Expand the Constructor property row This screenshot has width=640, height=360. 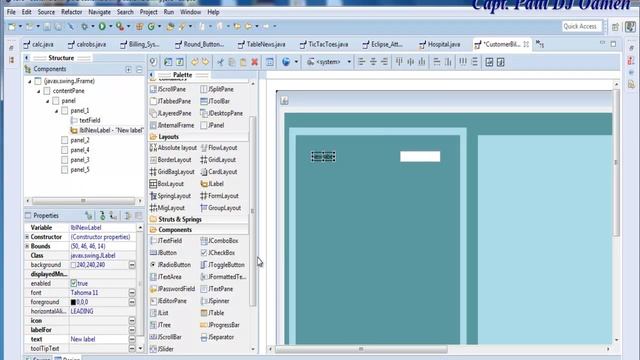(27, 237)
